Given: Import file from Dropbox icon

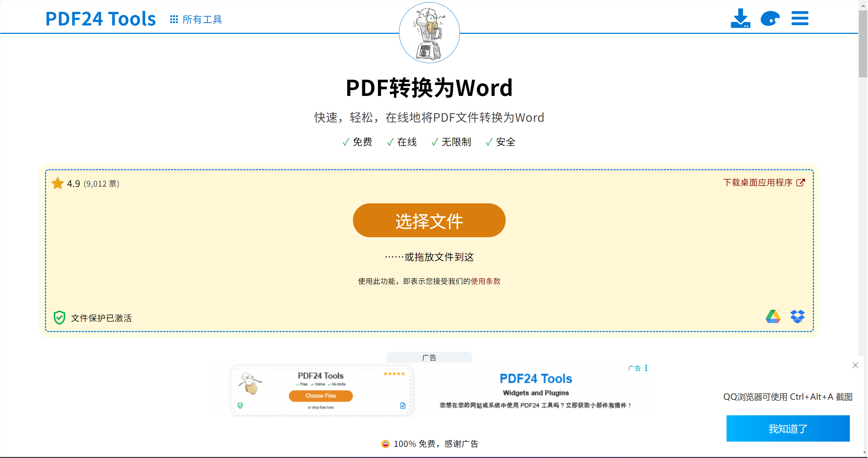Looking at the screenshot, I should pos(797,316).
